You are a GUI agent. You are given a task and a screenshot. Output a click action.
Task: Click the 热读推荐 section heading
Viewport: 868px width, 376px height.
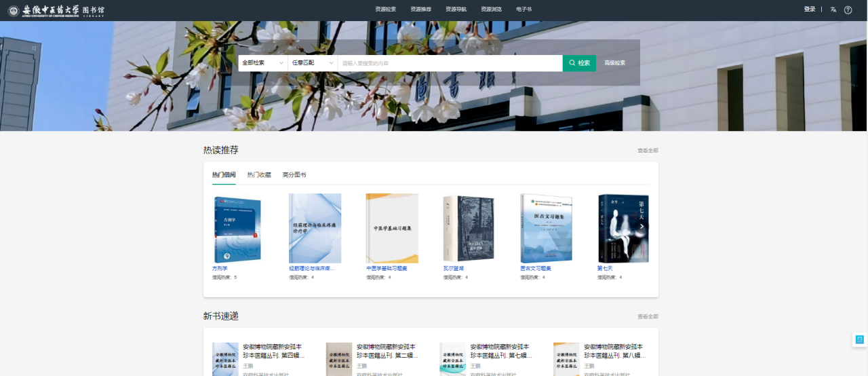pos(221,150)
